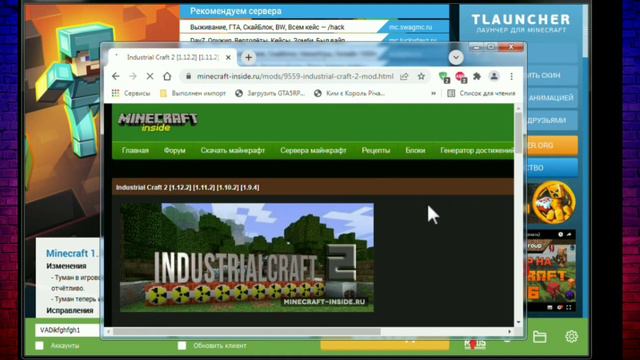Image resolution: width=640 pixels, height=360 pixels.
Task: Click the Industrial Craft 2 [1.12.2] page heading
Action: [x=187, y=187]
